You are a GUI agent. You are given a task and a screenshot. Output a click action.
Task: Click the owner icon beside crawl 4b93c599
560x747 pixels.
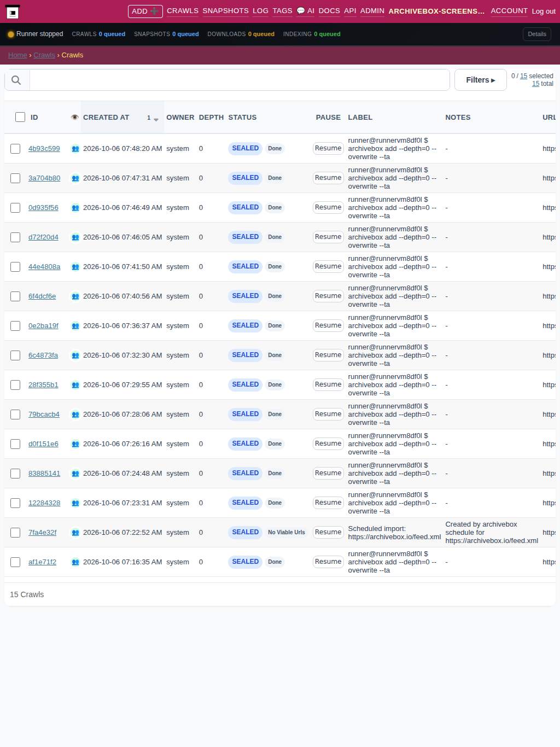(x=75, y=149)
